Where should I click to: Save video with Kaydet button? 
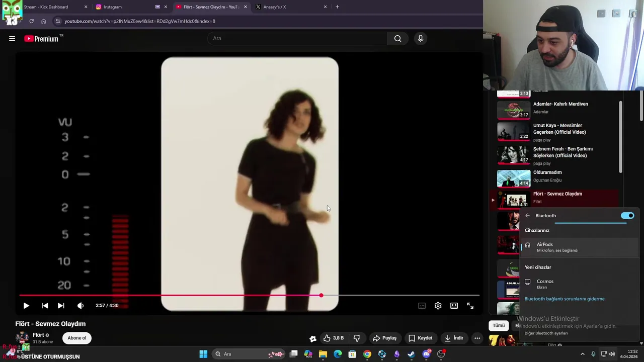(x=420, y=338)
